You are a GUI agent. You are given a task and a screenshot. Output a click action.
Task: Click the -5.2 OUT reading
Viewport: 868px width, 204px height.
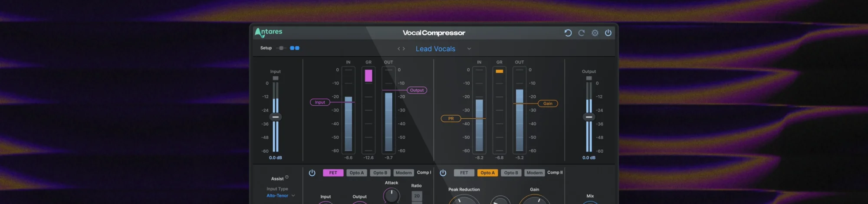coord(519,158)
